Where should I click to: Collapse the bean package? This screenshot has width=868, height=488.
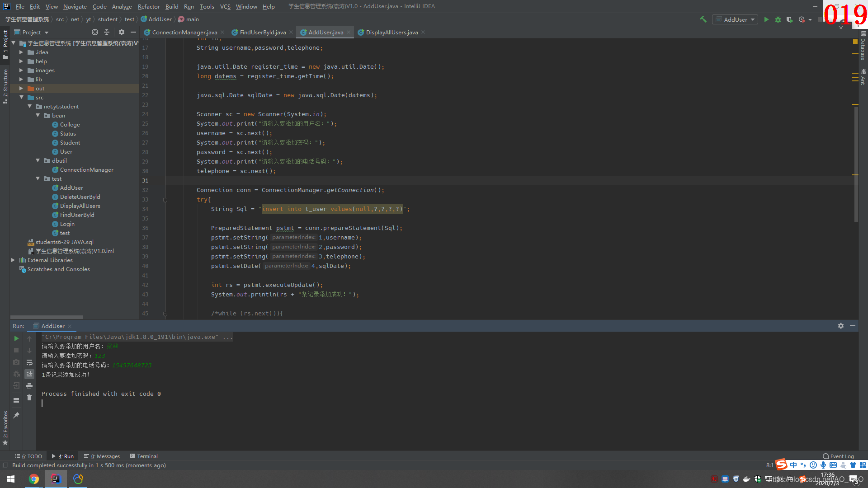[38, 115]
